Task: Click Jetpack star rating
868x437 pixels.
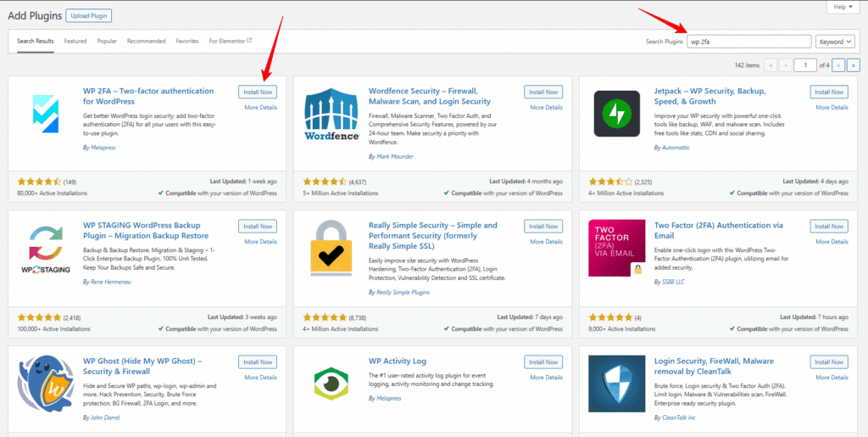Action: click(610, 181)
